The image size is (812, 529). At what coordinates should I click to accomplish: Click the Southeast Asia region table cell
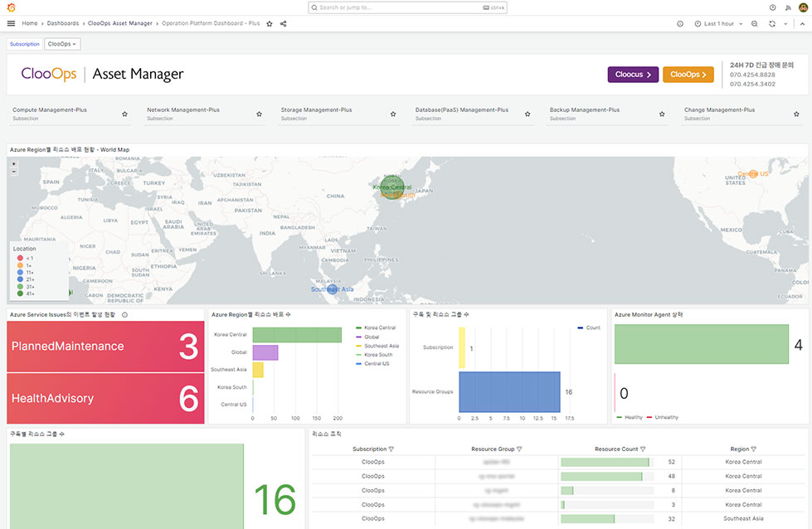tap(743, 518)
